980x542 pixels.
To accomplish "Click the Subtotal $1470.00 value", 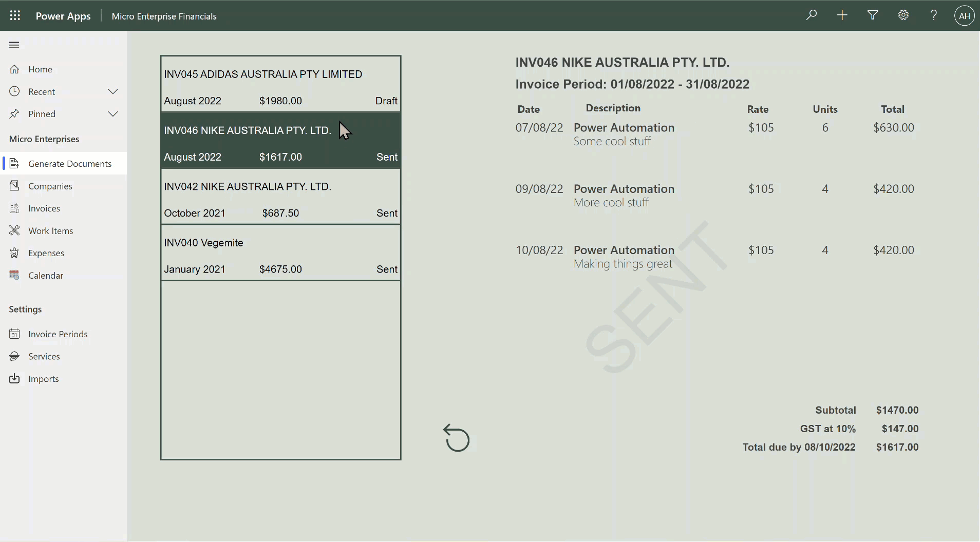I will tap(897, 410).
